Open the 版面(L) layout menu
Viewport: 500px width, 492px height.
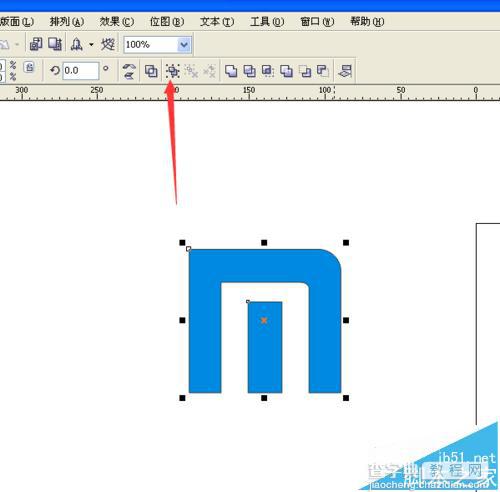(x=17, y=22)
